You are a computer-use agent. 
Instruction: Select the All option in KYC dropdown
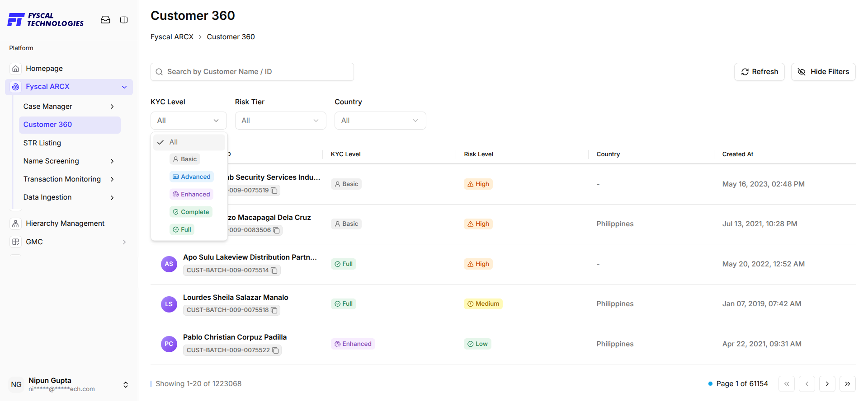tap(189, 142)
